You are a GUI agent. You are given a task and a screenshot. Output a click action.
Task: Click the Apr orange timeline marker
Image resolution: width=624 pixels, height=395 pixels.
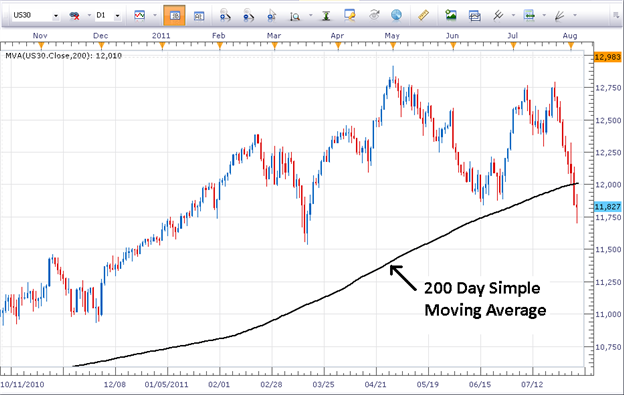coord(338,46)
